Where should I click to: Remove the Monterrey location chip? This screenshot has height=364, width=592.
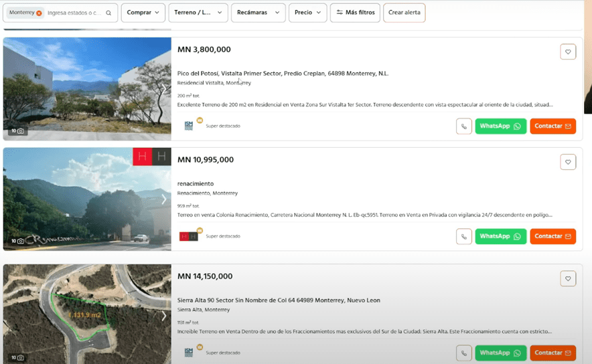coord(39,13)
